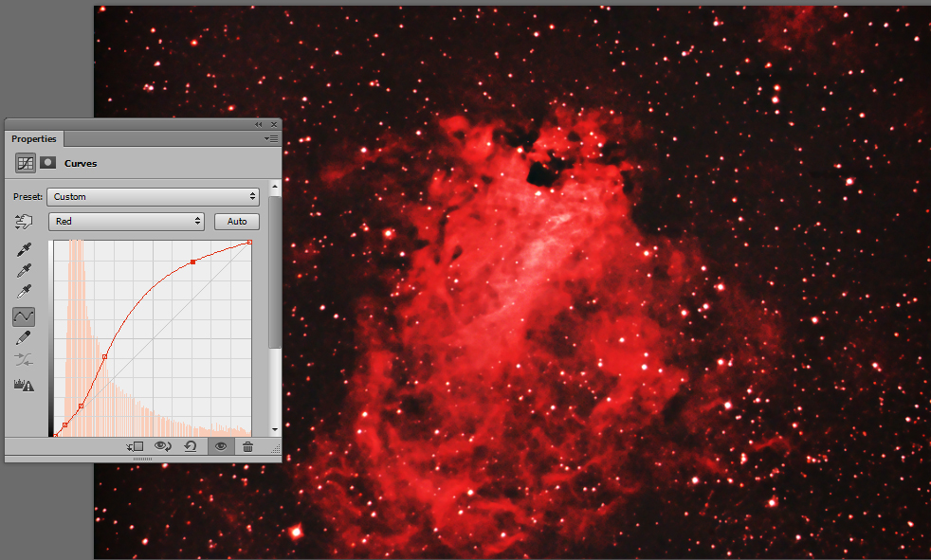Click histogram recalculation warning icon
The height and width of the screenshot is (560, 931).
[x=24, y=385]
